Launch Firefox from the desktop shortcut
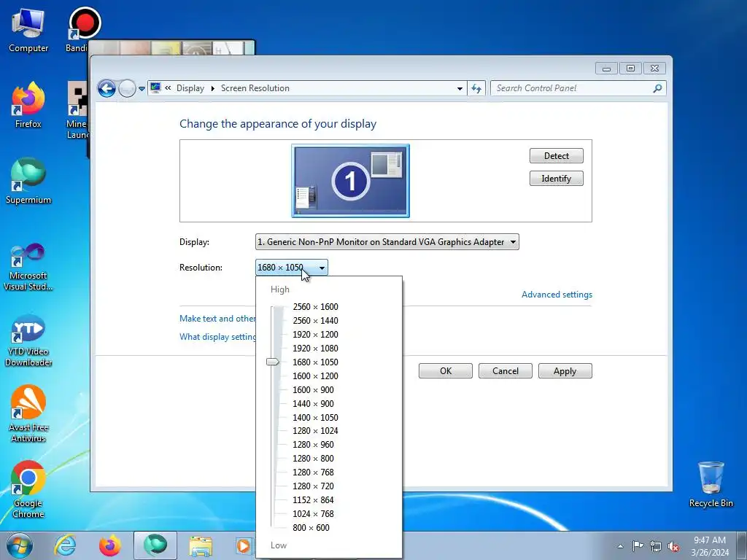747x560 pixels. pos(28,106)
